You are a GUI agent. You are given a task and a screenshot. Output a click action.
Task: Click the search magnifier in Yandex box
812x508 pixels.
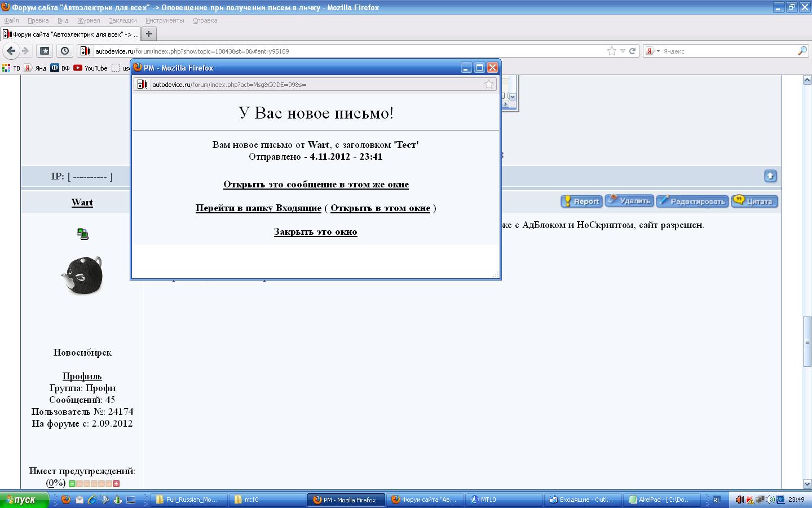pyautogui.click(x=802, y=51)
